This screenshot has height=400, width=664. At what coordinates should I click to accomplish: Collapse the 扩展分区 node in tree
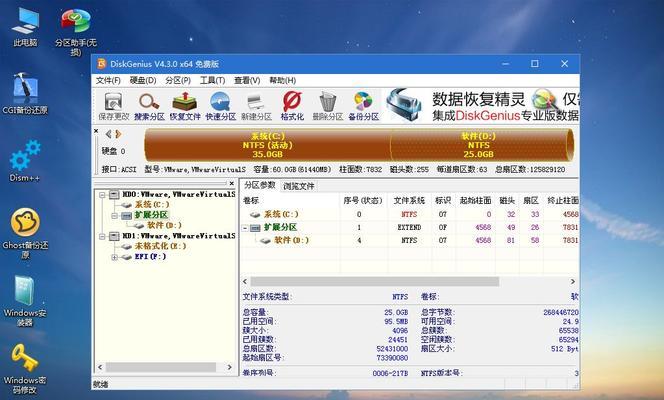114,215
